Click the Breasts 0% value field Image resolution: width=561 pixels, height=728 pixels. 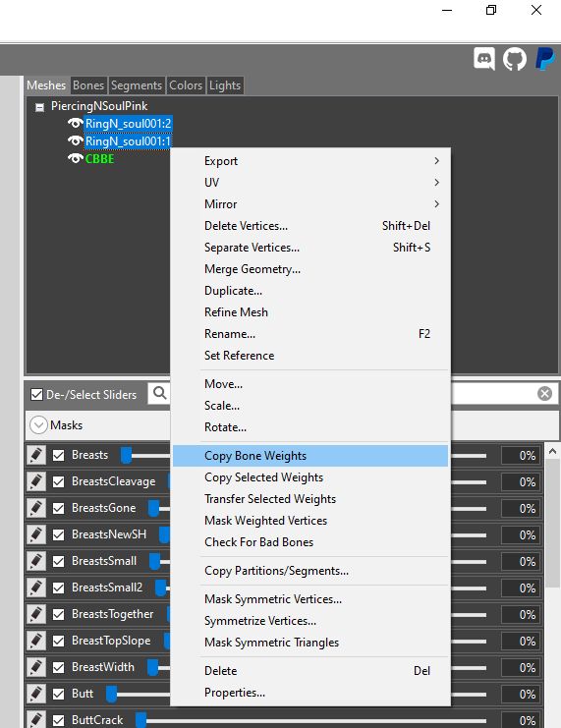(520, 456)
